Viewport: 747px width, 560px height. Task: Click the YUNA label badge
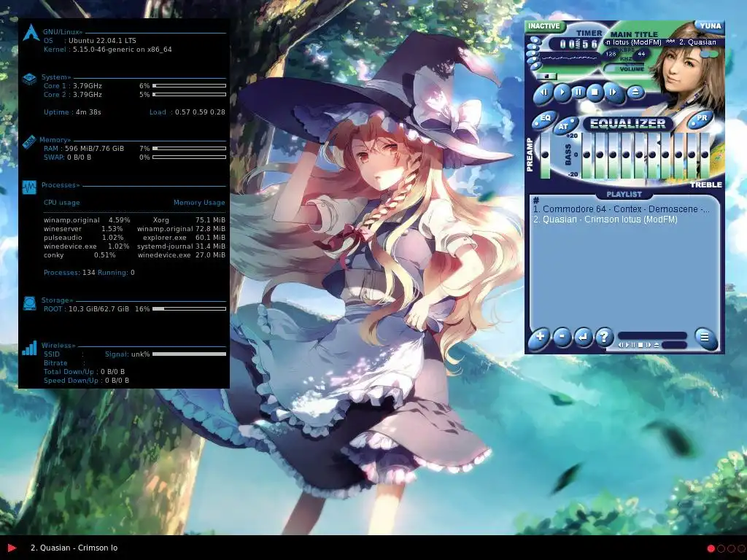pyautogui.click(x=710, y=26)
